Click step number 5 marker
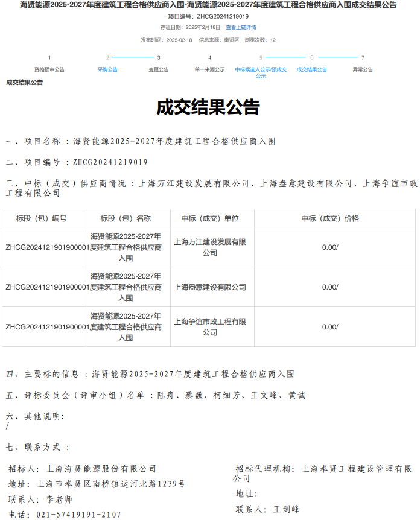 coord(261,57)
